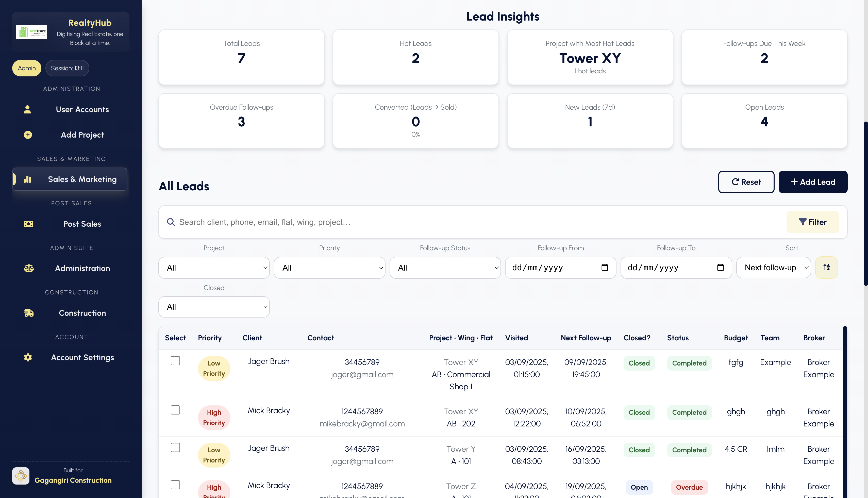Check the Select header checkbox area for Tower Y lead
Image resolution: width=868 pixels, height=498 pixels.
[175, 447]
